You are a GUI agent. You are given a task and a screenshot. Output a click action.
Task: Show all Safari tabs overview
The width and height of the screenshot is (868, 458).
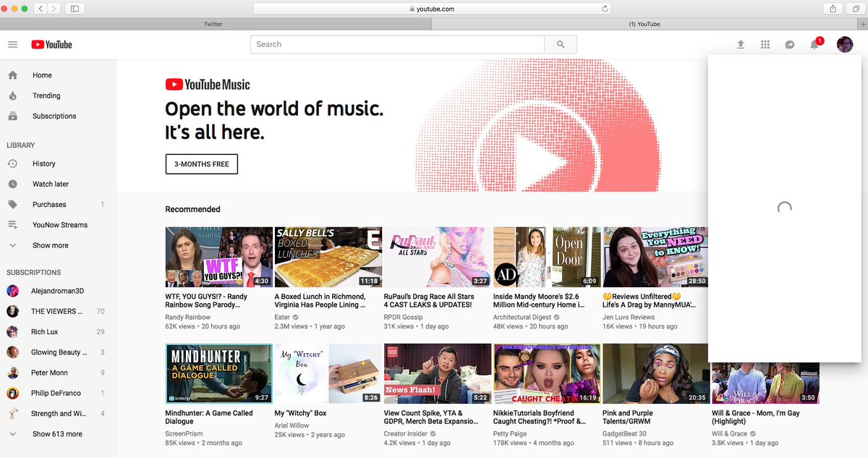[854, 9]
